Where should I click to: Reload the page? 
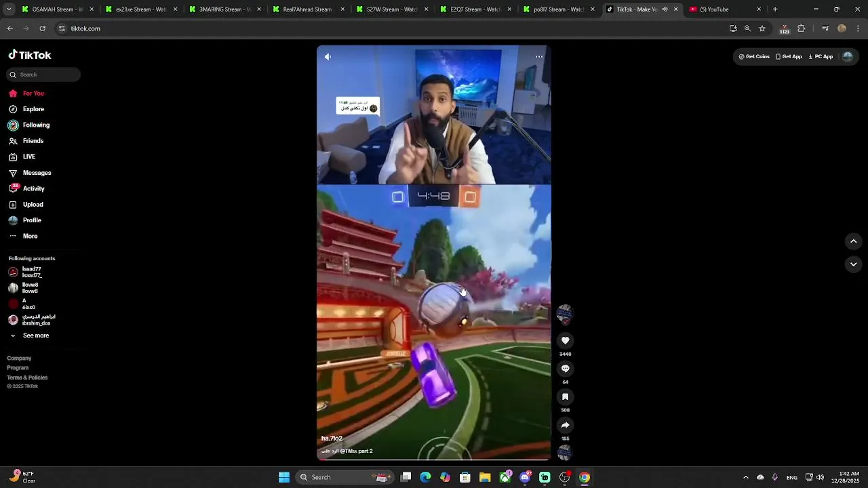(42, 28)
